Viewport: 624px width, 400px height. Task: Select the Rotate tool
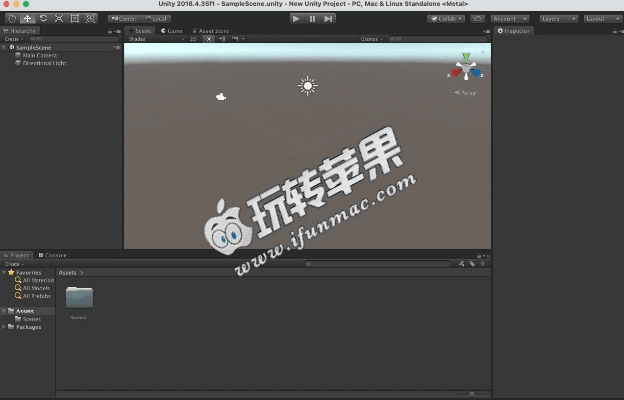43,18
